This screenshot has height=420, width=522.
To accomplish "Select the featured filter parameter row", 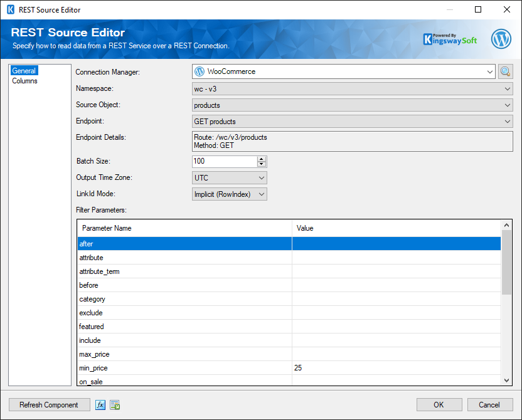I will click(182, 327).
